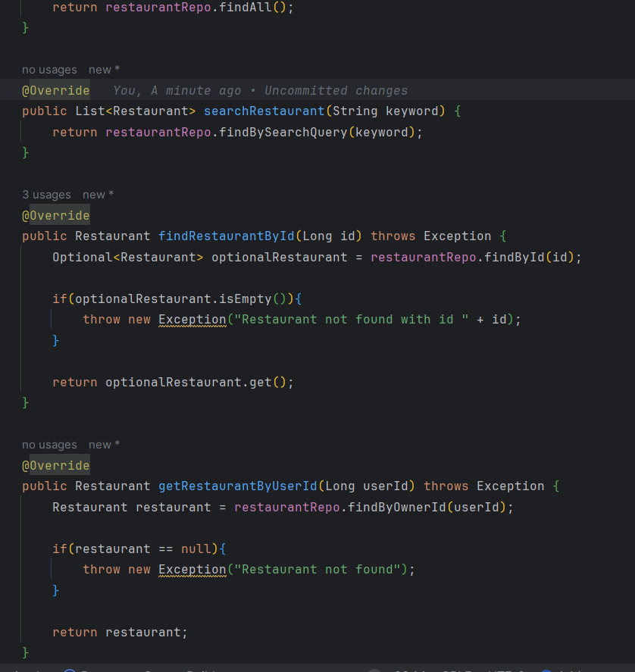Click the get call in "return optionalRestaurant.get()"
The width and height of the screenshot is (635, 672).
(x=261, y=383)
